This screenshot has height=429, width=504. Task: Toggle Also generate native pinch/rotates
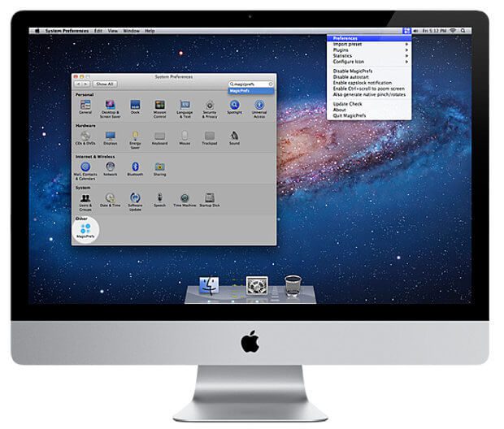coord(369,94)
